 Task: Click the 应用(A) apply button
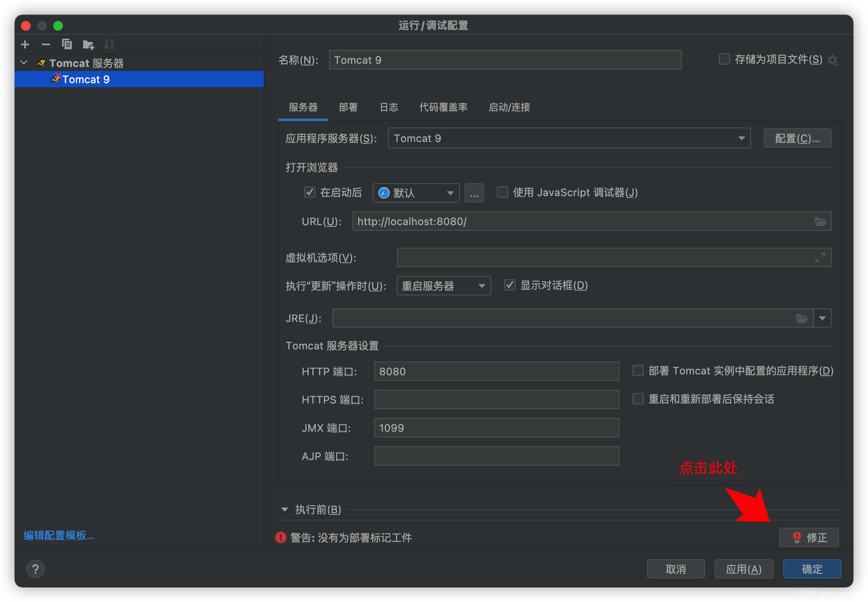pos(744,569)
